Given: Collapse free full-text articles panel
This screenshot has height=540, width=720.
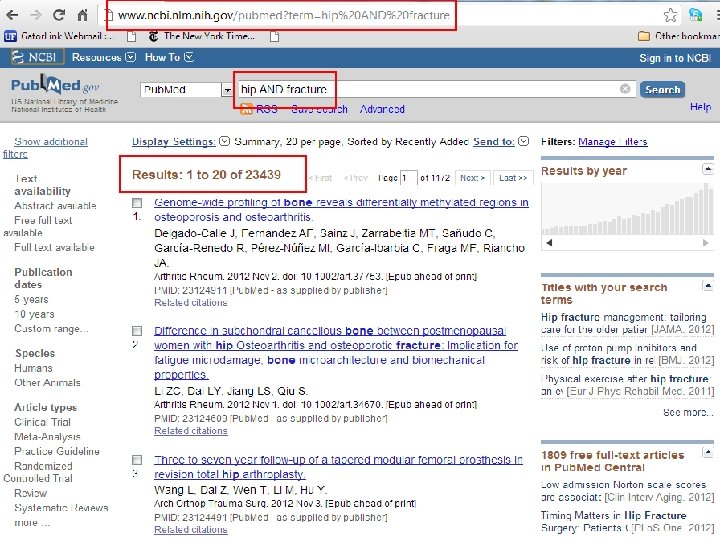Looking at the screenshot, I should 708,453.
